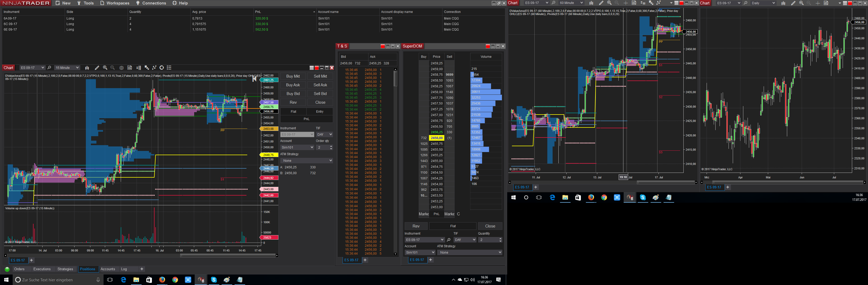Viewport: 868px width, 285px height.
Task: Show Data Box in 15 Minute chart
Action: pos(130,68)
